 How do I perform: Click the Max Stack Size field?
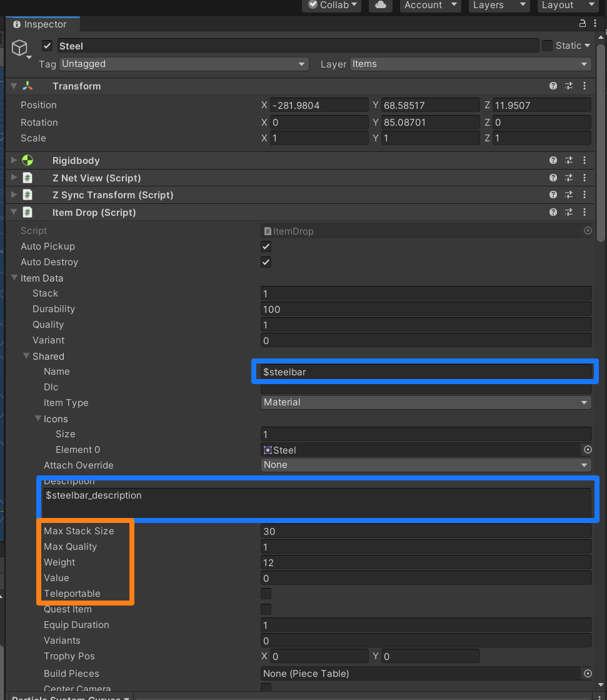click(426, 531)
